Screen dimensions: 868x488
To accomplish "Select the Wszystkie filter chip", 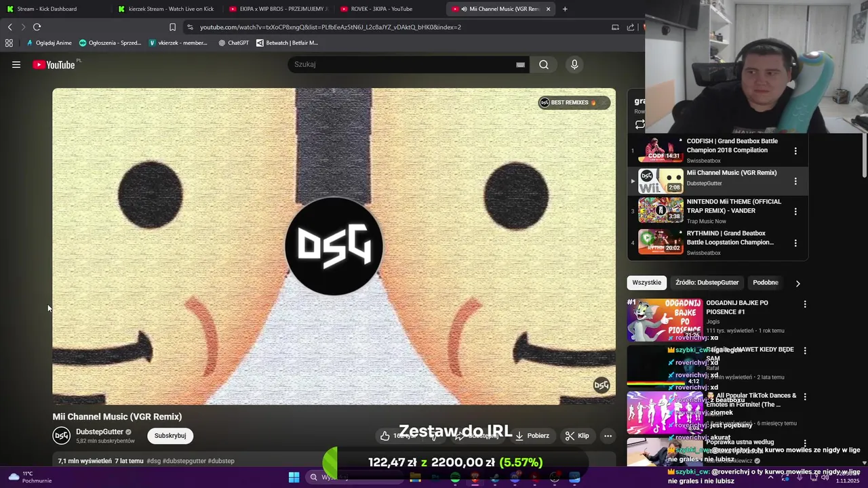I will [x=646, y=283].
